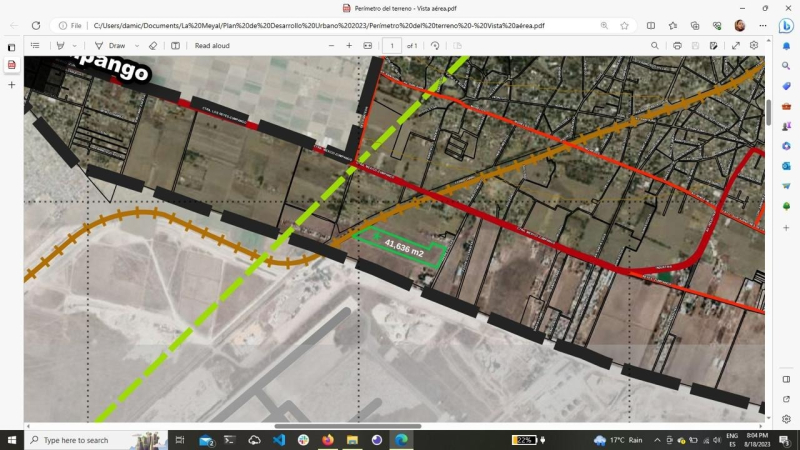Screen dimensions: 800x450
Task: Open Task View on taskbar
Action: pos(180,440)
